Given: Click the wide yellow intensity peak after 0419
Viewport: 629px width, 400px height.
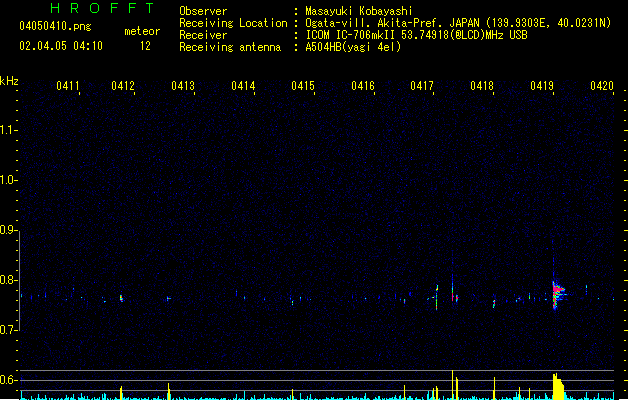Looking at the screenshot, I should (558, 386).
